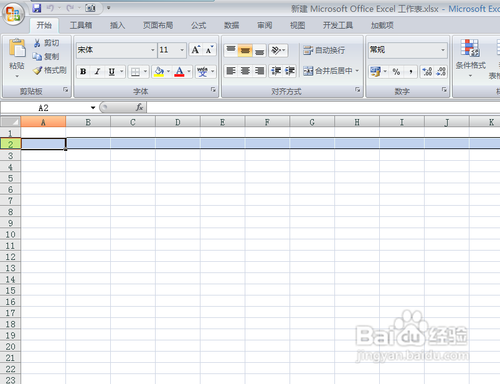500x384 pixels.
Task: Decrease decimal places
Action: coord(441,71)
